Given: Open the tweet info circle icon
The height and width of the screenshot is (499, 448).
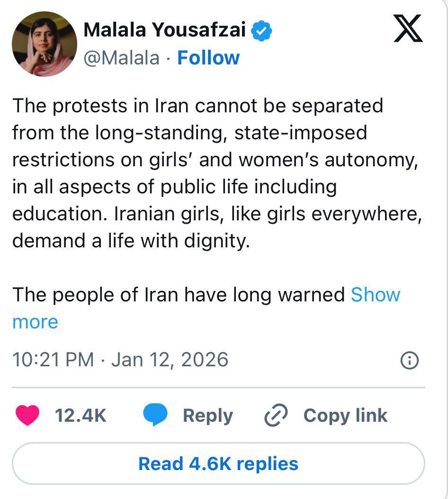Looking at the screenshot, I should (409, 361).
